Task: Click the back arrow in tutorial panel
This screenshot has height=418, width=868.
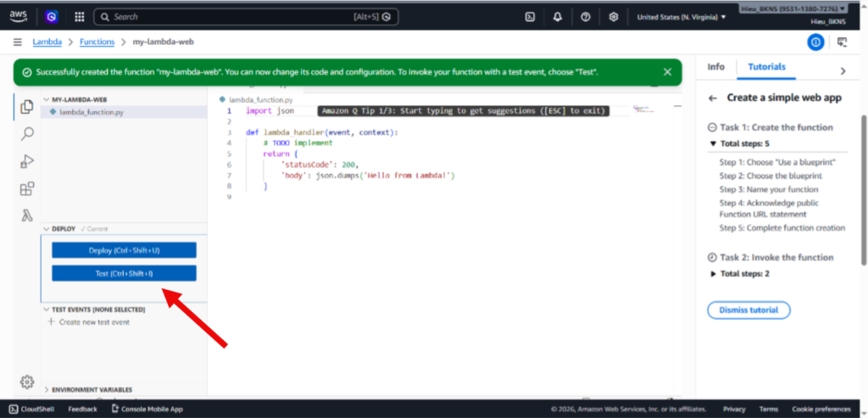Action: [713, 98]
